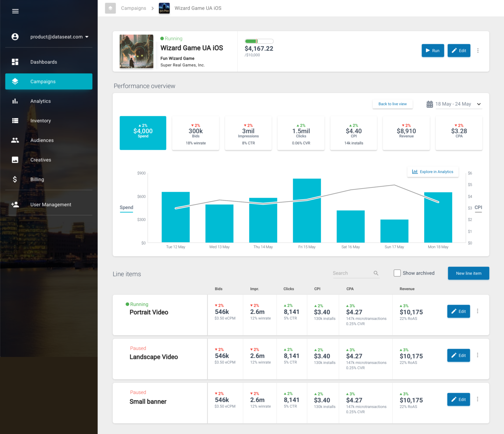Click the New line item button
This screenshot has width=504, height=434.
point(468,273)
